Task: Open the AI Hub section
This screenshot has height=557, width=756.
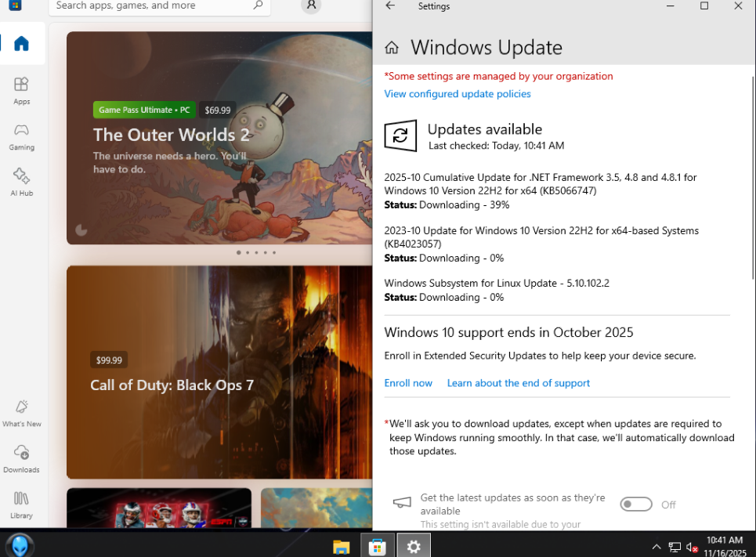Action: [22, 183]
